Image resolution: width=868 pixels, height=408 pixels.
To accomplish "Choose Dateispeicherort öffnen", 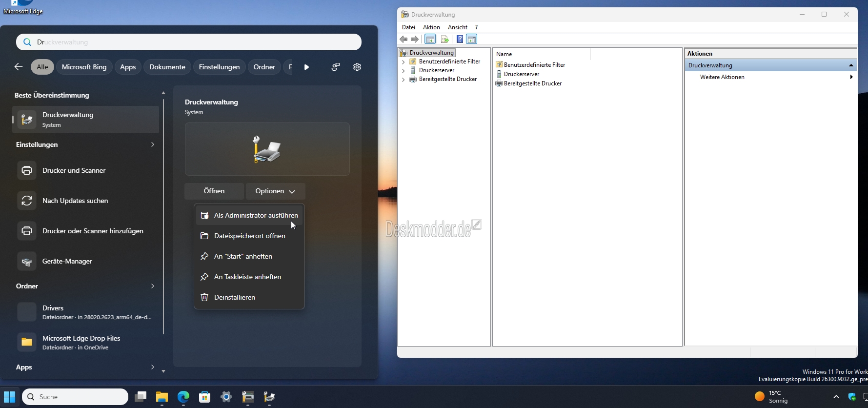I will click(249, 236).
